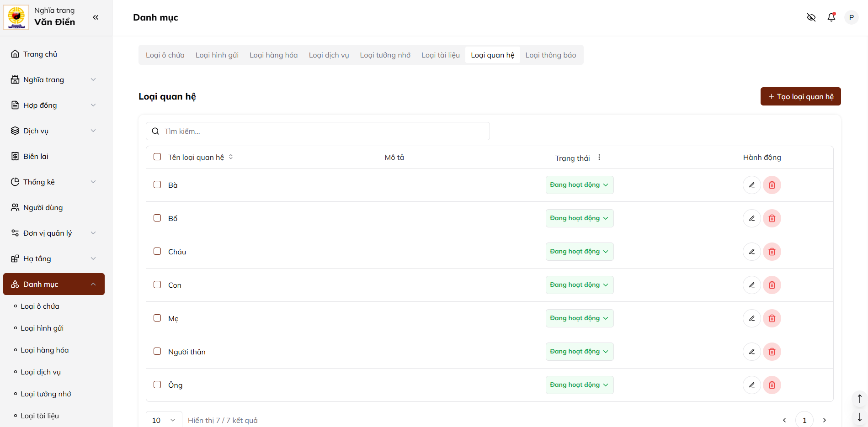Toggle the crossed-eye visibility icon in header
Viewport: 868px width, 427px height.
[811, 17]
